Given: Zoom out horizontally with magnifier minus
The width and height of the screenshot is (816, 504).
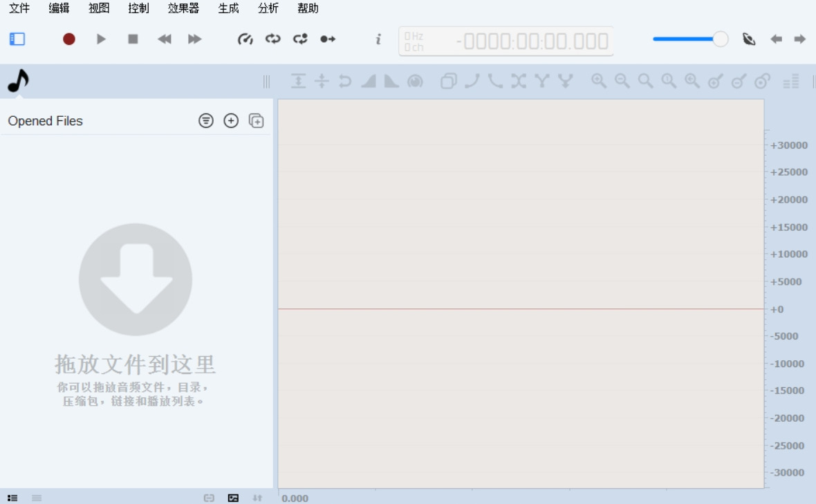Looking at the screenshot, I should (x=622, y=81).
